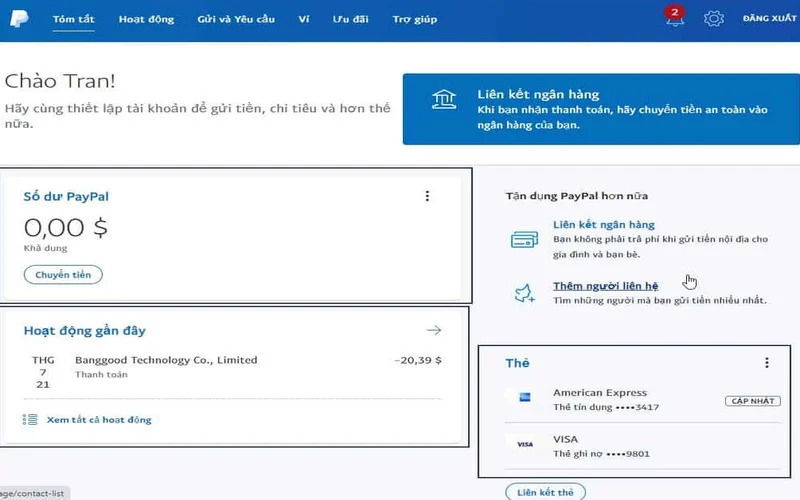This screenshot has height=500, width=800.
Task: Open the Gửi và Yêu cầu tab
Action: [x=236, y=19]
